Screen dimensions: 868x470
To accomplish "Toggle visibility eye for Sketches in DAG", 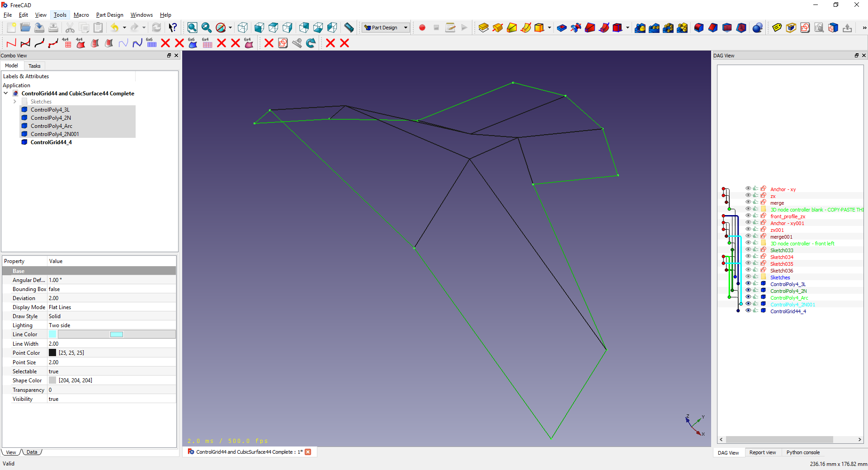I will tap(748, 277).
